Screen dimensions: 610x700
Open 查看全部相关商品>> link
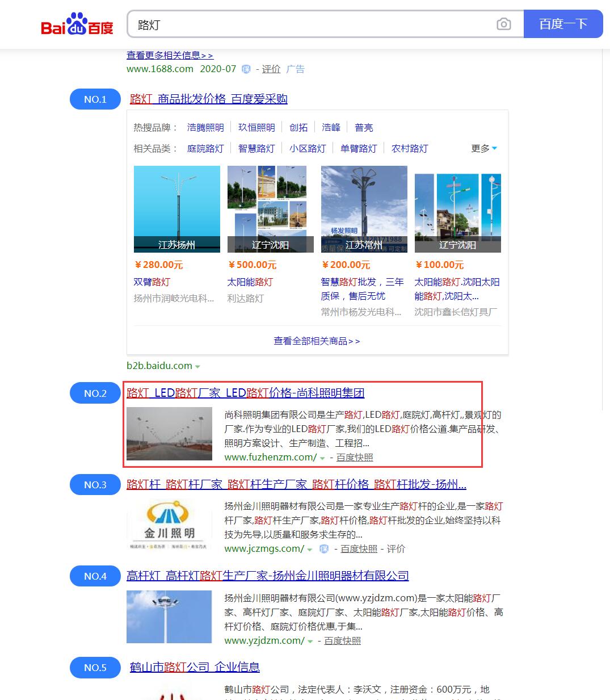[x=317, y=341]
